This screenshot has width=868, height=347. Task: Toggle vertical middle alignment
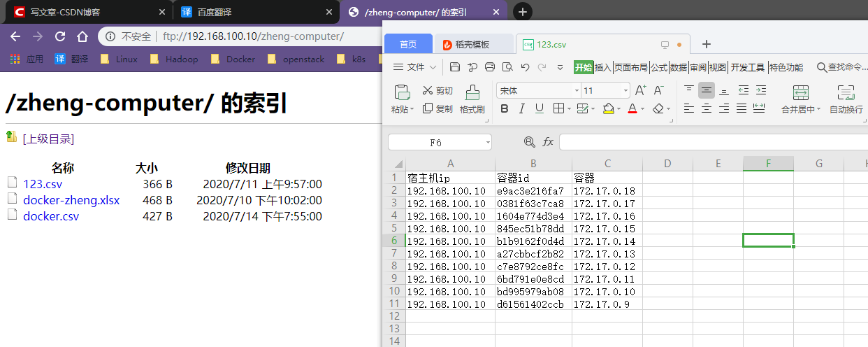pyautogui.click(x=707, y=90)
